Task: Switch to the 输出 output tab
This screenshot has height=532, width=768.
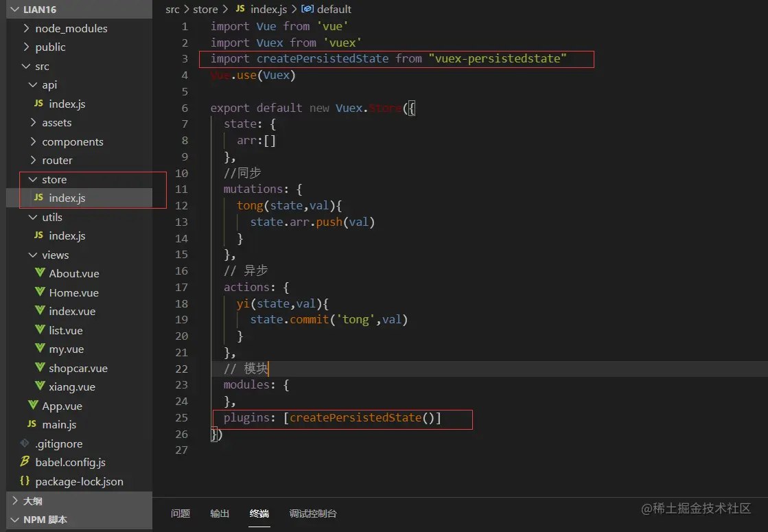Action: click(220, 513)
